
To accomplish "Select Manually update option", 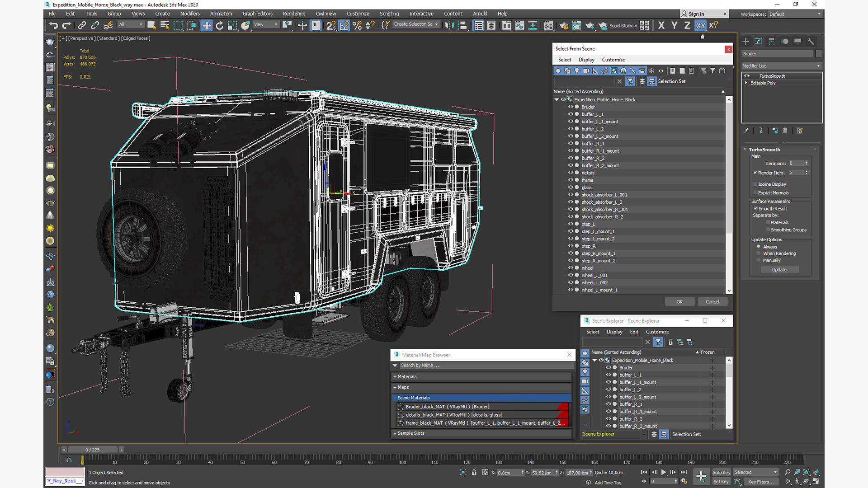I will (x=759, y=260).
